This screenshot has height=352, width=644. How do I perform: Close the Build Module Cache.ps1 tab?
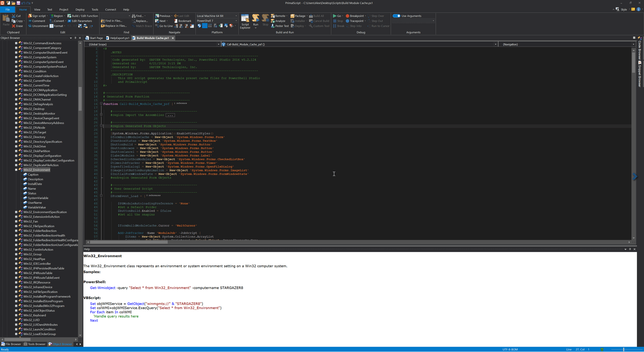tap(173, 38)
